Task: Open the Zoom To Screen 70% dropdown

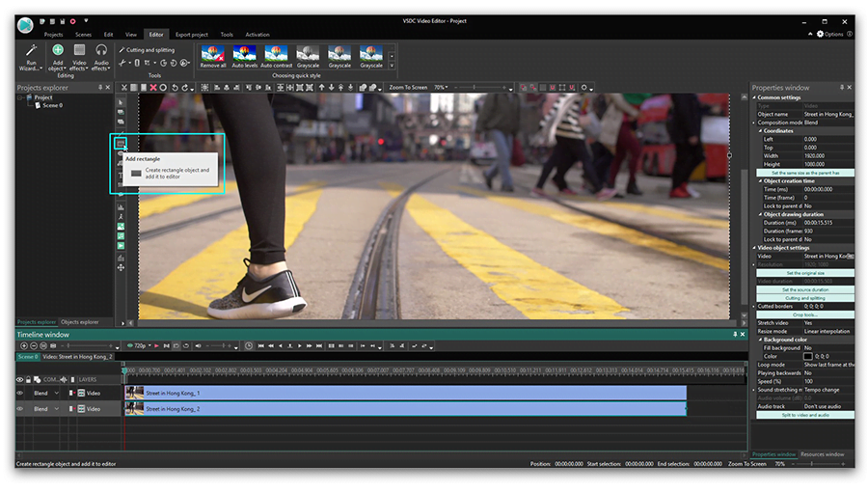Action: [x=447, y=88]
